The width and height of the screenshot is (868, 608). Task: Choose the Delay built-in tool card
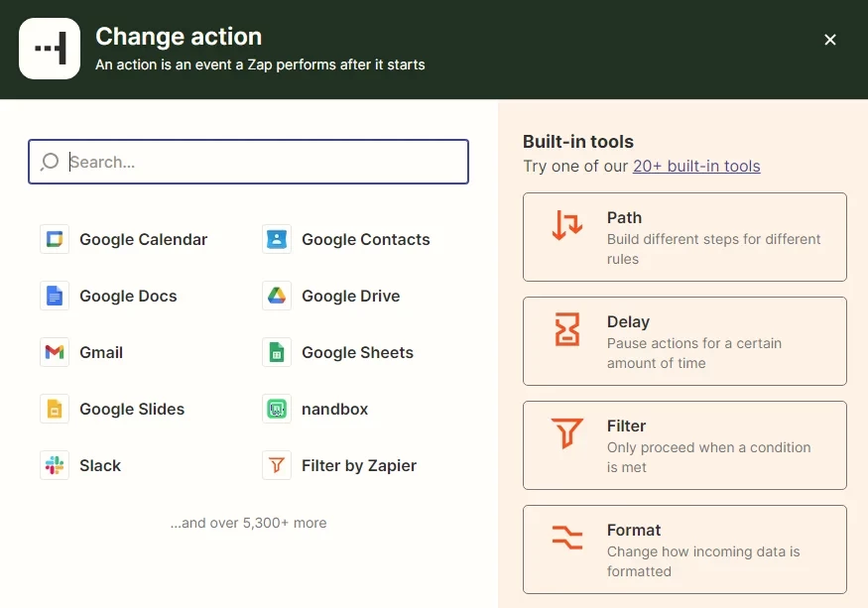[684, 341]
